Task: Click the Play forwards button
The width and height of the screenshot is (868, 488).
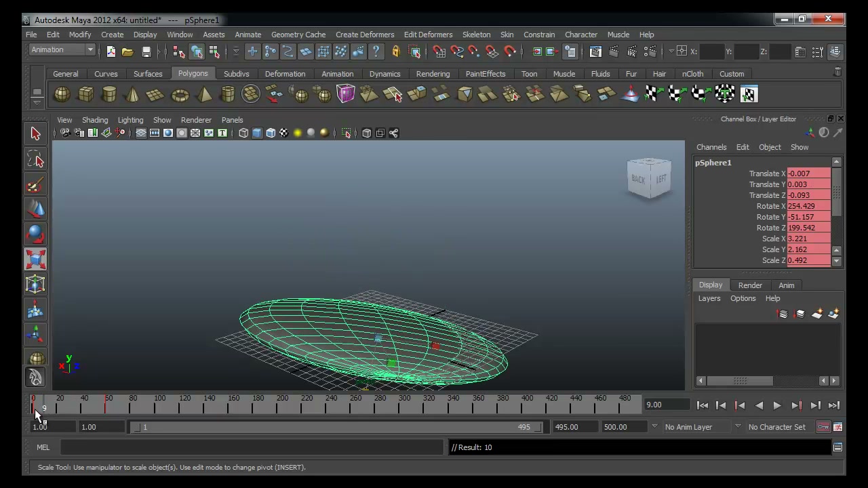Action: tap(777, 405)
